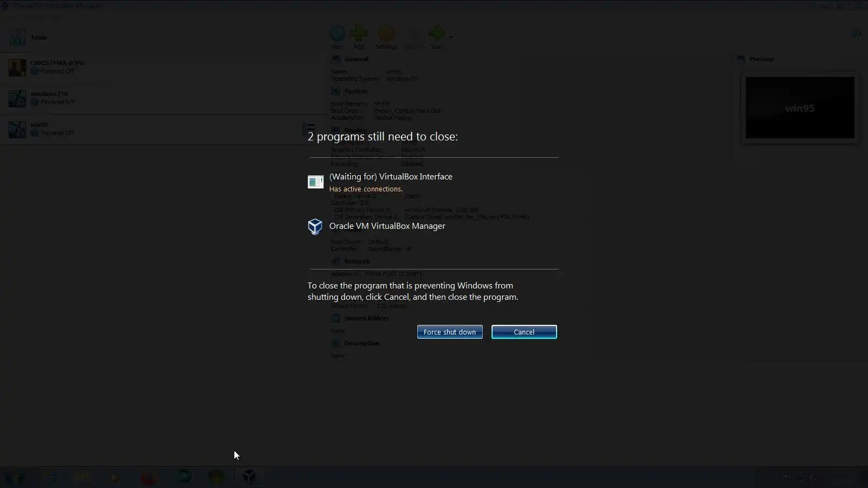Click the Force shut down button

(450, 332)
